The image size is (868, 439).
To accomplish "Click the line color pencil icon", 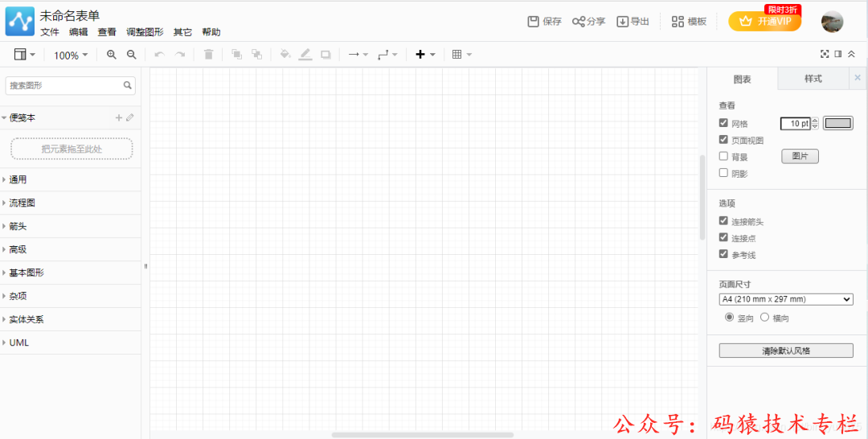I will 305,54.
